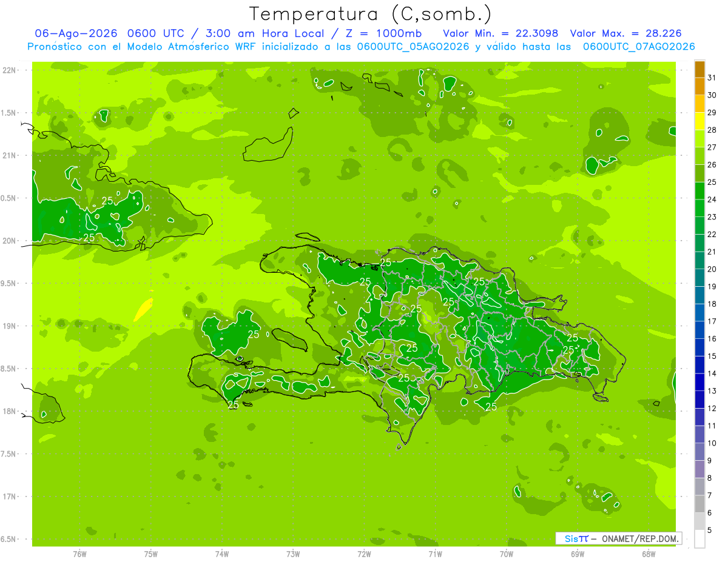Click the '21N' latitude axis label
This screenshot has height=562, width=728.
9,155
